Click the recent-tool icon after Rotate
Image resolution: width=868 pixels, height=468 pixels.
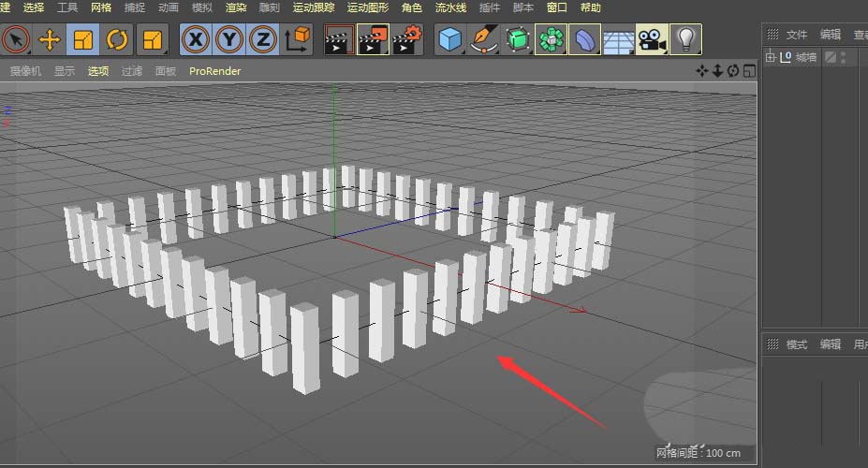(x=152, y=40)
